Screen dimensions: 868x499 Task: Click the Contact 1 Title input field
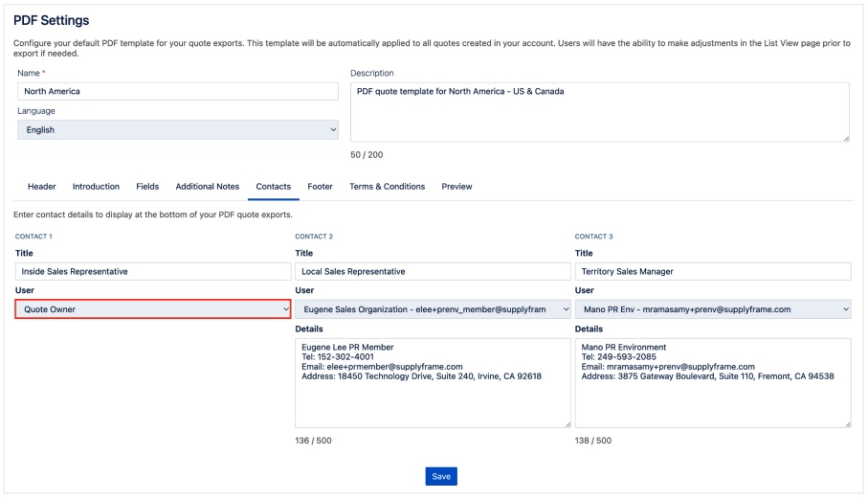coord(153,271)
